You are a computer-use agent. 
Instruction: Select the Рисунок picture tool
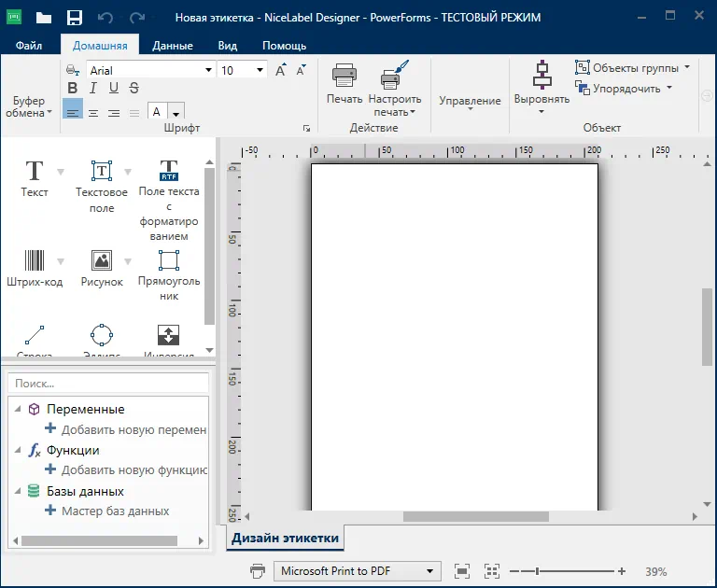click(x=102, y=269)
